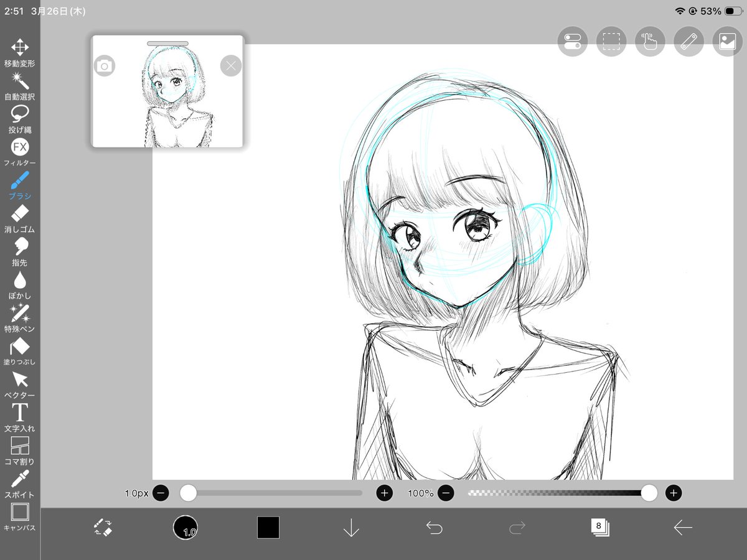Decrease brush thickness with minus button
Viewport: 747px width, 560px height.
[160, 493]
